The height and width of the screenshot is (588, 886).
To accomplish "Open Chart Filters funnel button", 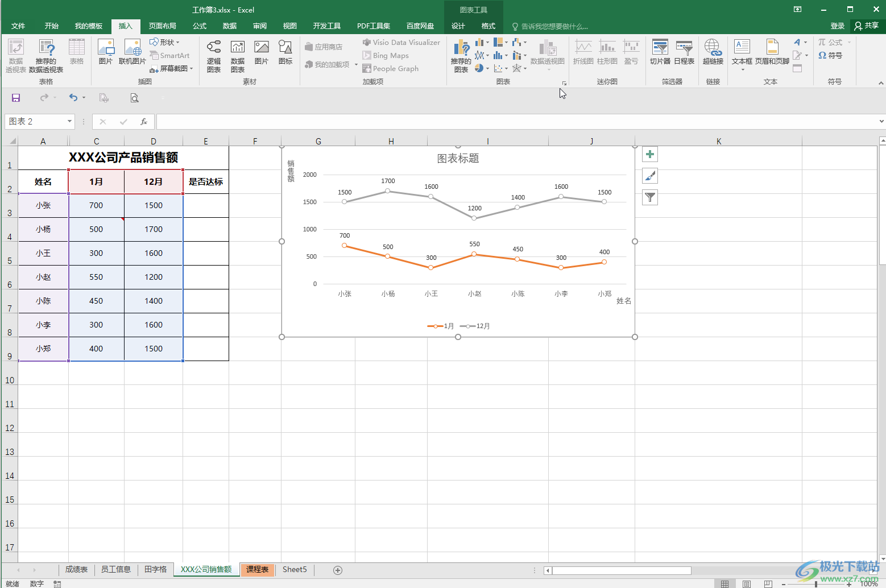I will point(650,197).
